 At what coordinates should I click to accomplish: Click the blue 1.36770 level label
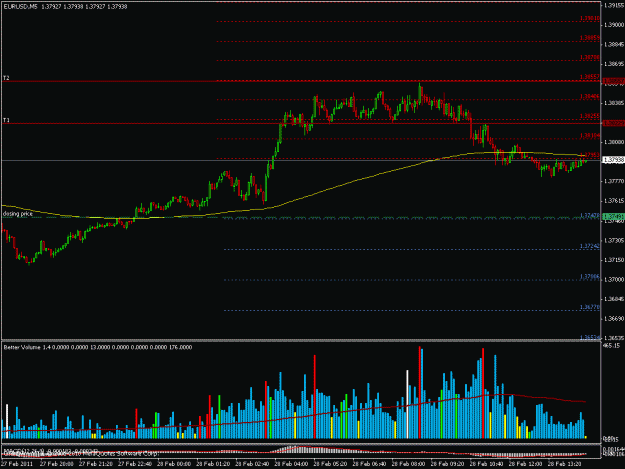click(x=590, y=307)
